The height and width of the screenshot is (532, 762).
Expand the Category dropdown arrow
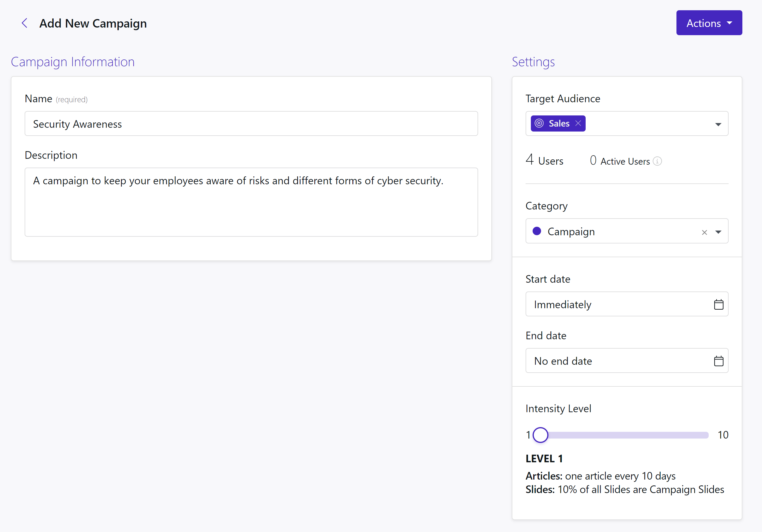click(x=718, y=232)
